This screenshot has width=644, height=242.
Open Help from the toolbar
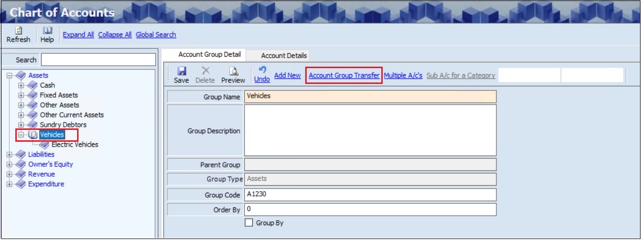coord(47,31)
